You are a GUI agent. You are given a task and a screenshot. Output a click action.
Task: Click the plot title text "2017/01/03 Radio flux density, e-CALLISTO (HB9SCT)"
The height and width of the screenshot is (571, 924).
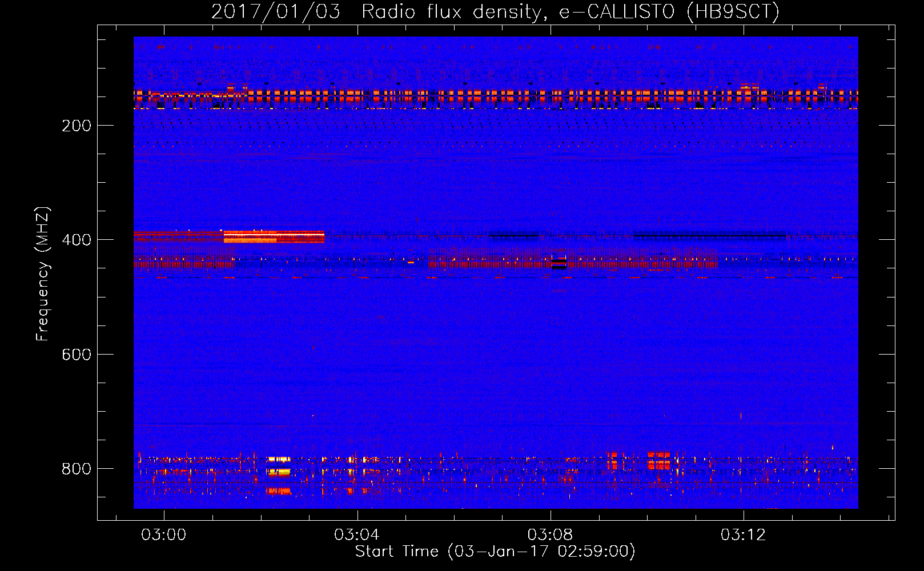[495, 11]
